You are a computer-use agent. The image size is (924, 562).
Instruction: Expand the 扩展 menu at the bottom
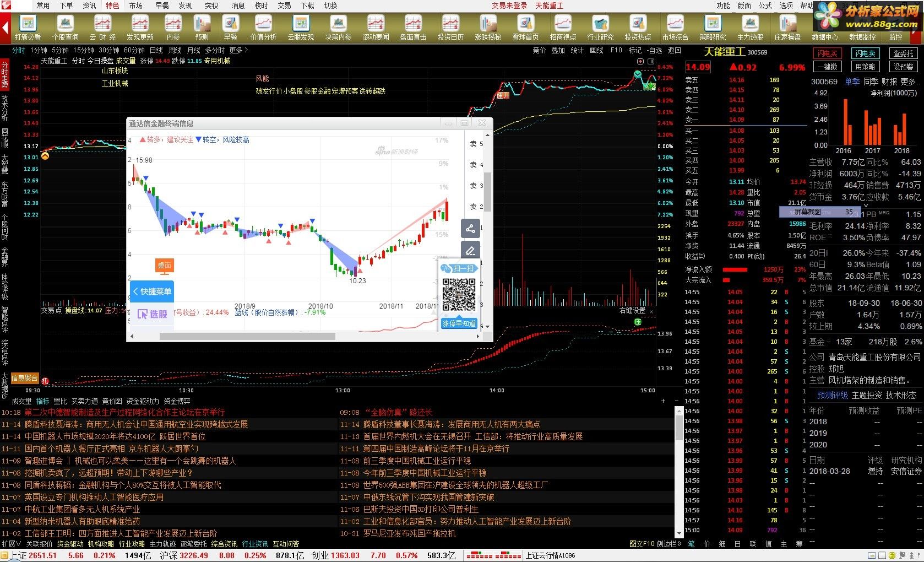pyautogui.click(x=11, y=544)
